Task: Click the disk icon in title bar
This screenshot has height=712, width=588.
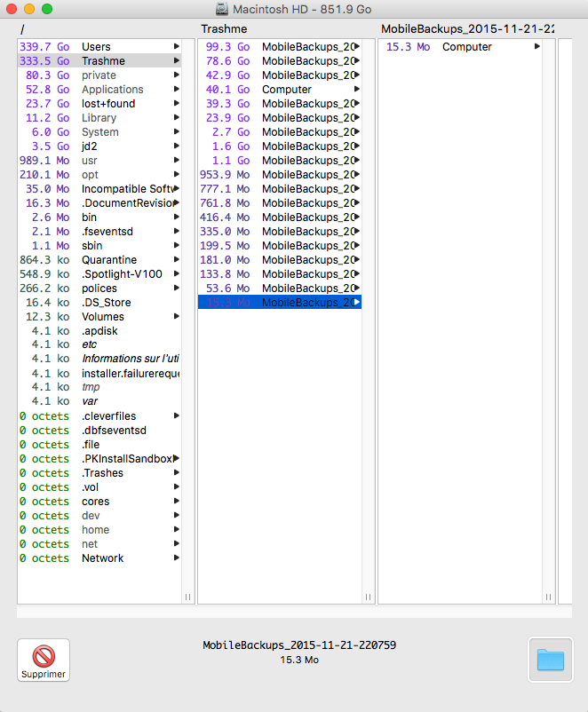Action: tap(222, 9)
